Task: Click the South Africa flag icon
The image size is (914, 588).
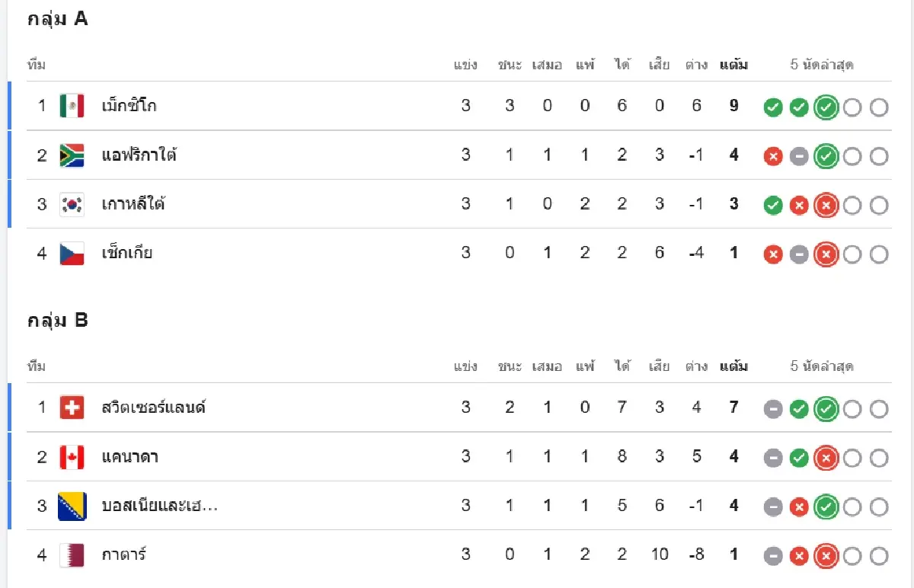Action: pos(72,155)
